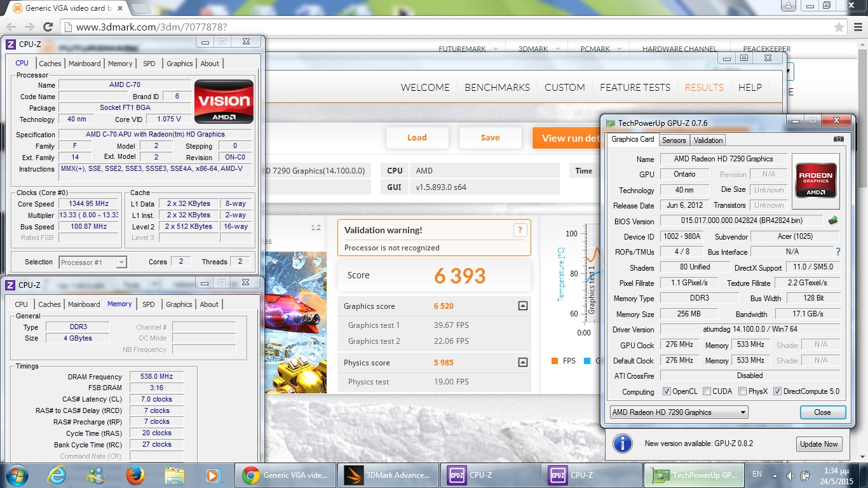This screenshot has width=868, height=488.
Task: Click validation warning help question mark
Action: tap(520, 230)
